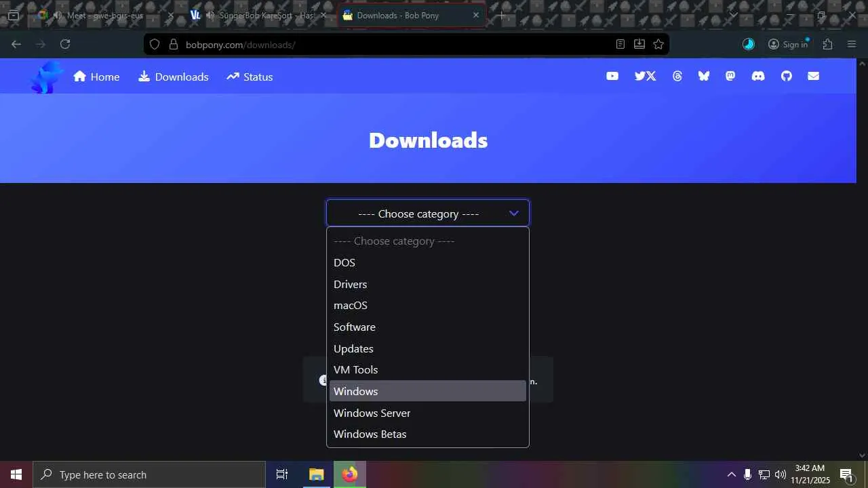868x488 pixels.
Task: Open the Threads social icon
Action: tap(677, 77)
